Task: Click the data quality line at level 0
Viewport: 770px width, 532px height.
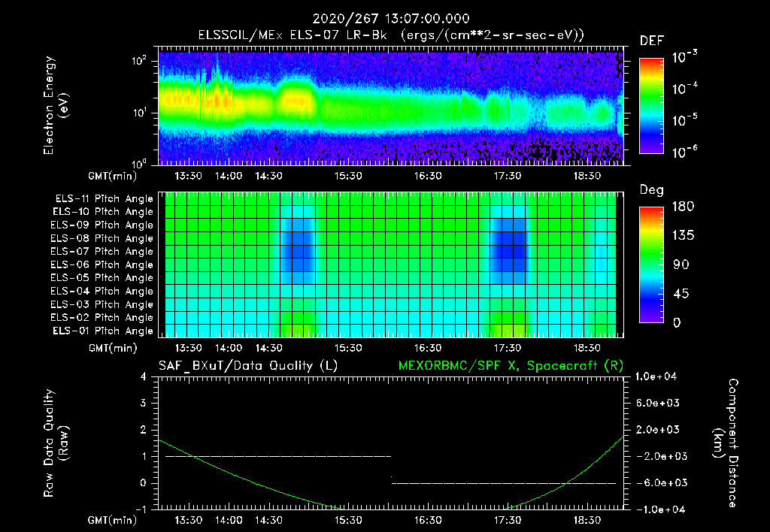Action: (x=504, y=483)
